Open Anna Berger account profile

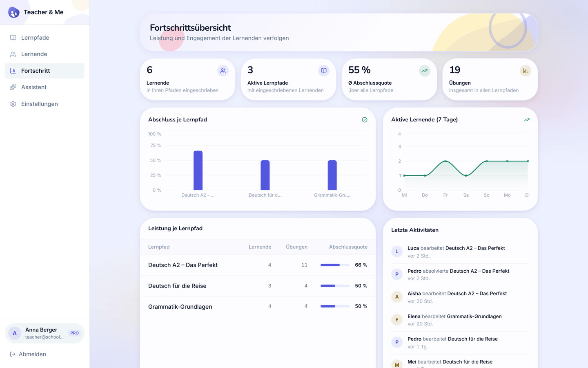pyautogui.click(x=45, y=333)
